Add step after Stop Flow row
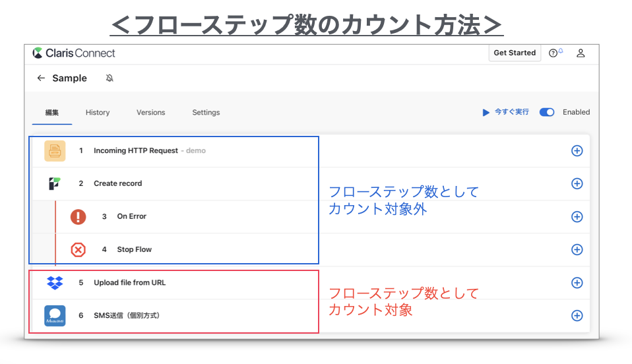The image size is (632, 364). pos(577,249)
